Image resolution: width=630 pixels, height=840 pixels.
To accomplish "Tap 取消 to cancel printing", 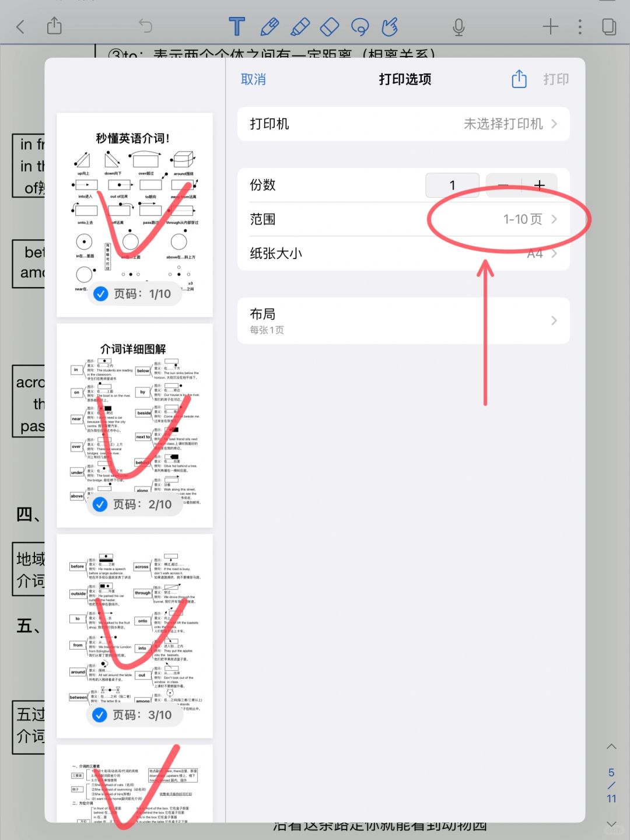I will pyautogui.click(x=253, y=79).
